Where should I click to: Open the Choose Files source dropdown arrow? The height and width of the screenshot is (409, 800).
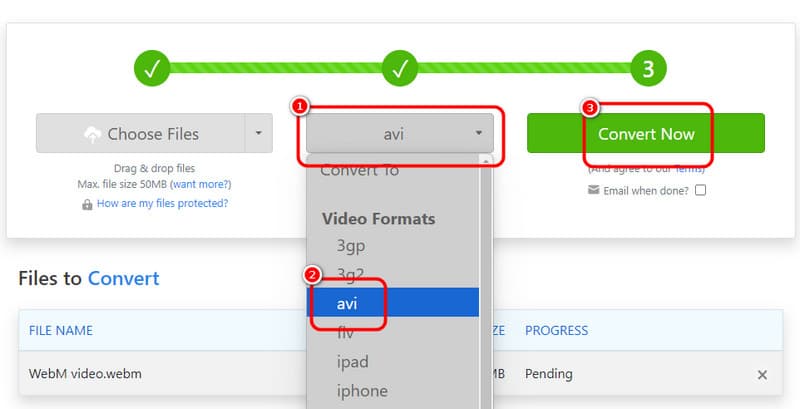click(x=259, y=134)
